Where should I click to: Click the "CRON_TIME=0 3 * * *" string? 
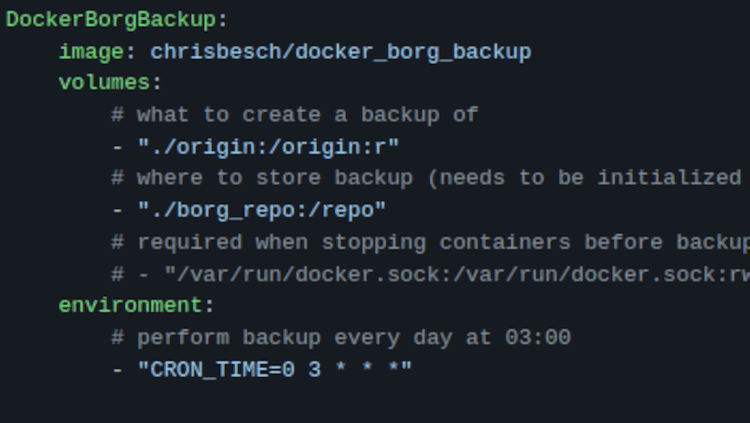(x=275, y=369)
